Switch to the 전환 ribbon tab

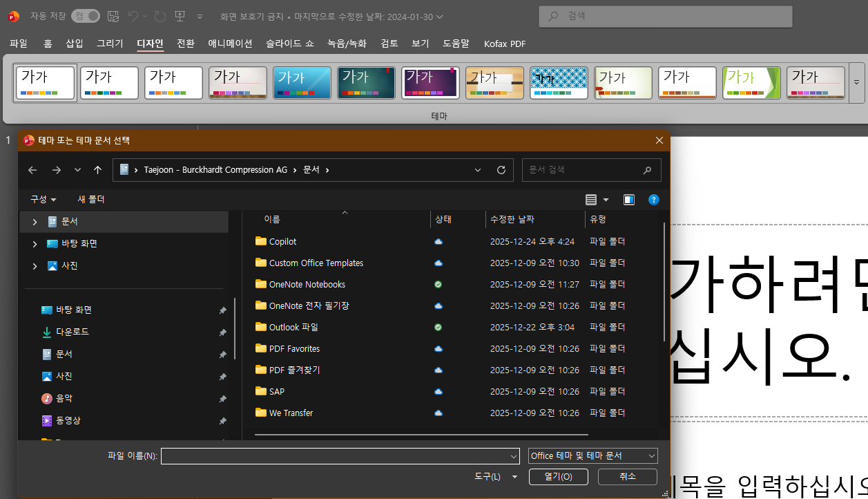(185, 44)
